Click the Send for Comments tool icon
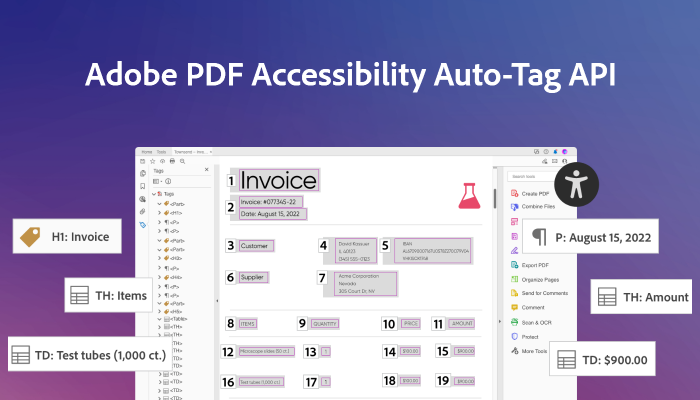This screenshot has height=400, width=700. [514, 293]
